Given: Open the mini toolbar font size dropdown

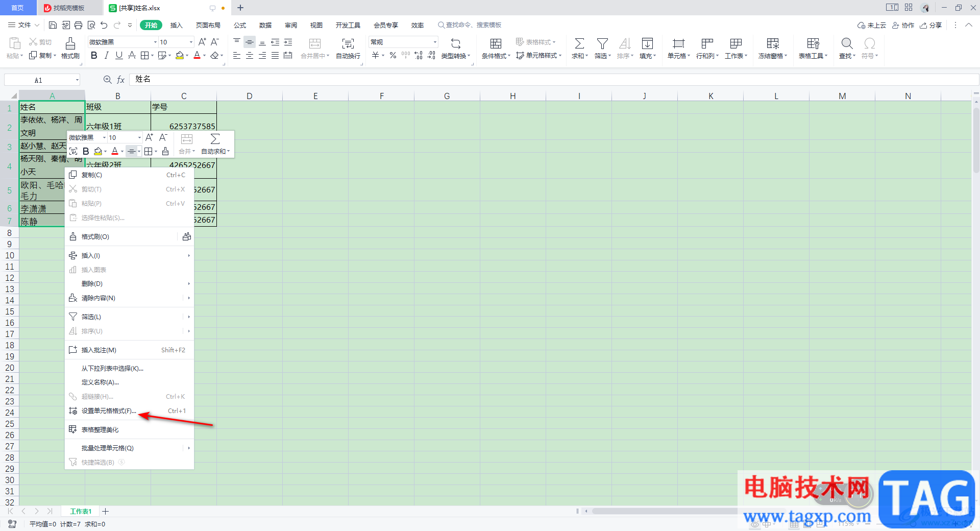Looking at the screenshot, I should [x=139, y=137].
